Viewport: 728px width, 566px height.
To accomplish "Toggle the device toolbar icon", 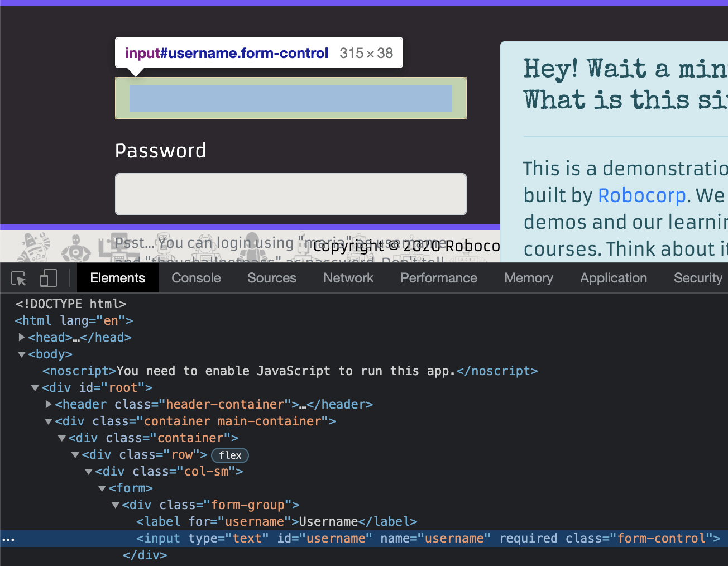I will [x=49, y=278].
